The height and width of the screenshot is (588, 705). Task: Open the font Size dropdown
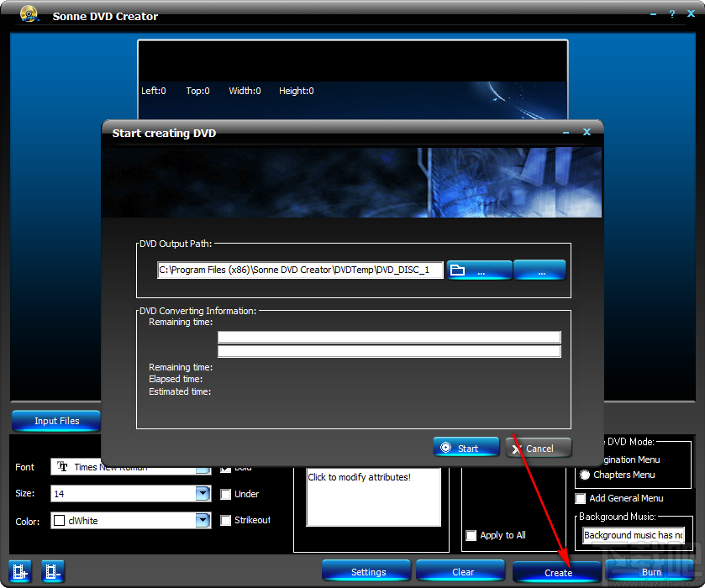202,494
